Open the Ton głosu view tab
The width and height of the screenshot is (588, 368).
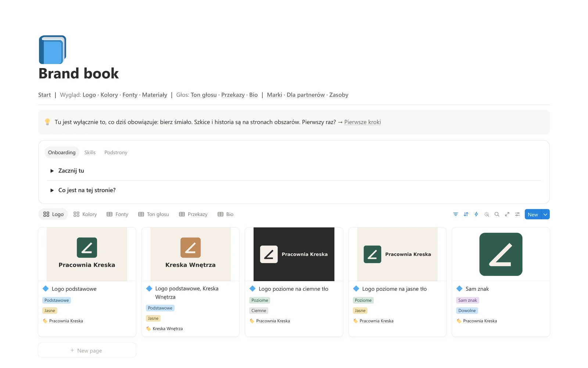click(154, 214)
